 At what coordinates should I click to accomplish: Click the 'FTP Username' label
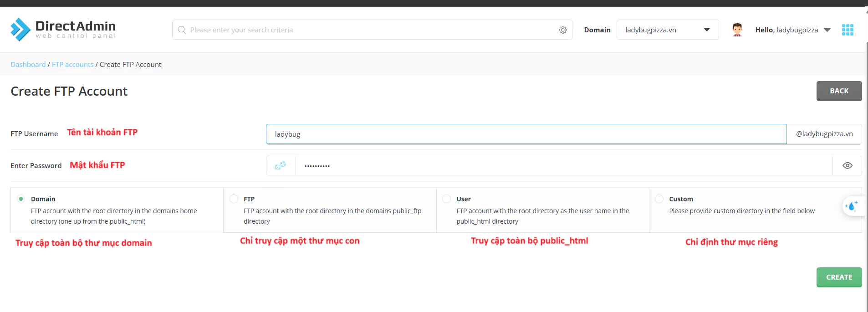[34, 134]
